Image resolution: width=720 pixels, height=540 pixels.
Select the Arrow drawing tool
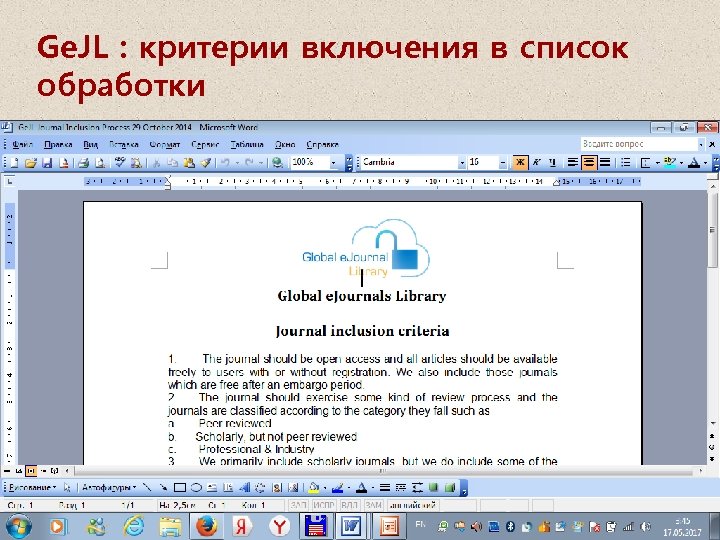click(163, 488)
